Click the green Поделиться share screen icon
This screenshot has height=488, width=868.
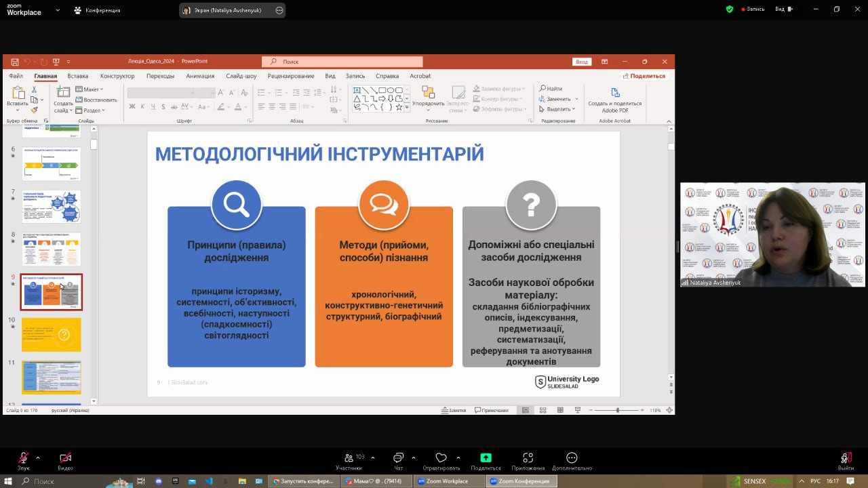click(x=486, y=458)
